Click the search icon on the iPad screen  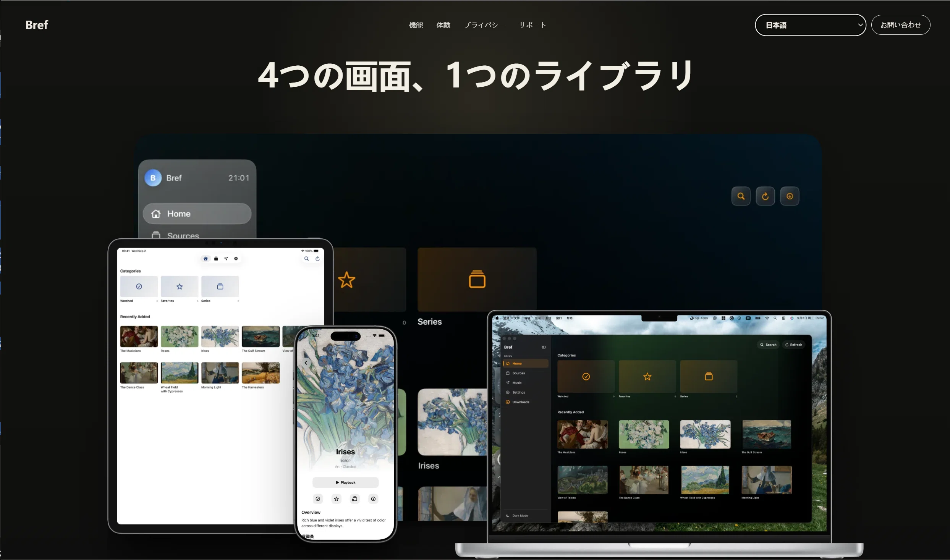tap(306, 259)
